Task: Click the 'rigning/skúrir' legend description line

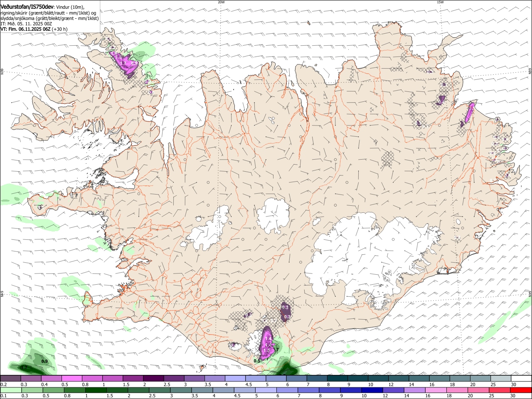Action: (48, 13)
